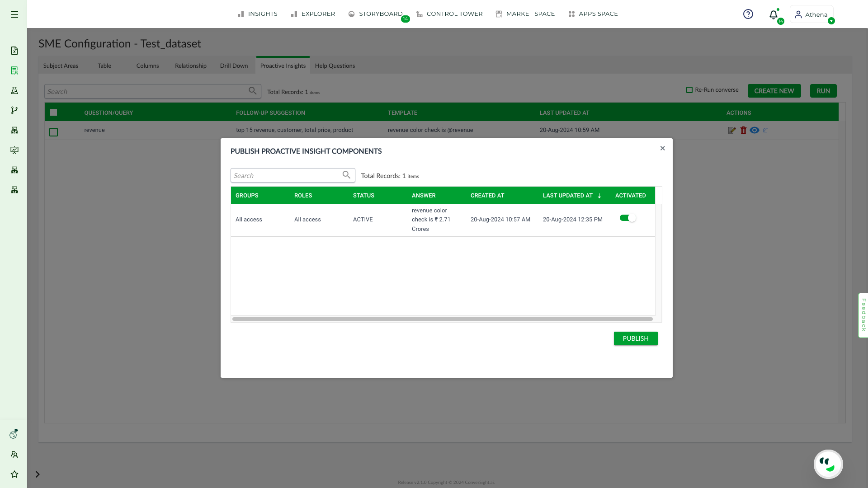Click the sidebar SME configuration icon
The height and width of the screenshot is (488, 868).
click(14, 70)
